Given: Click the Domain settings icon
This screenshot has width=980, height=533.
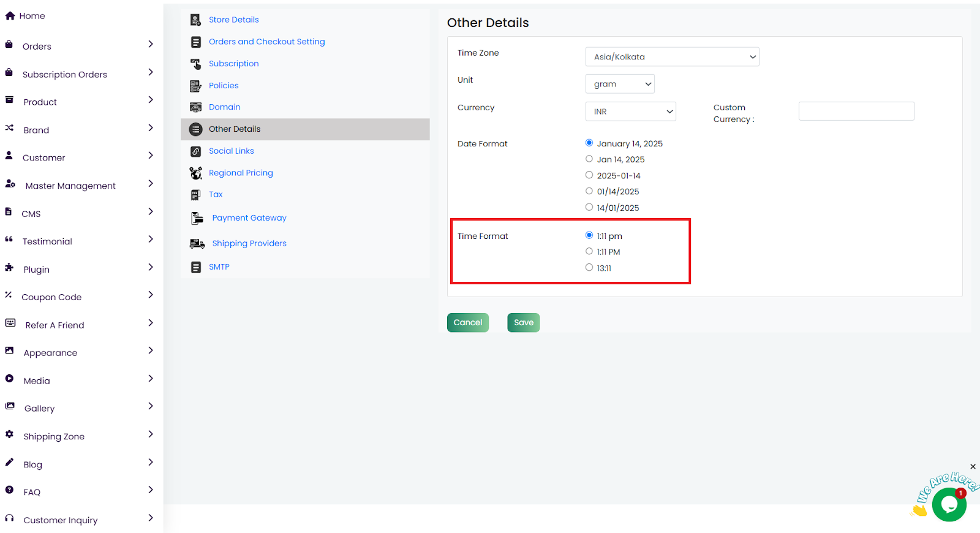Looking at the screenshot, I should click(195, 107).
